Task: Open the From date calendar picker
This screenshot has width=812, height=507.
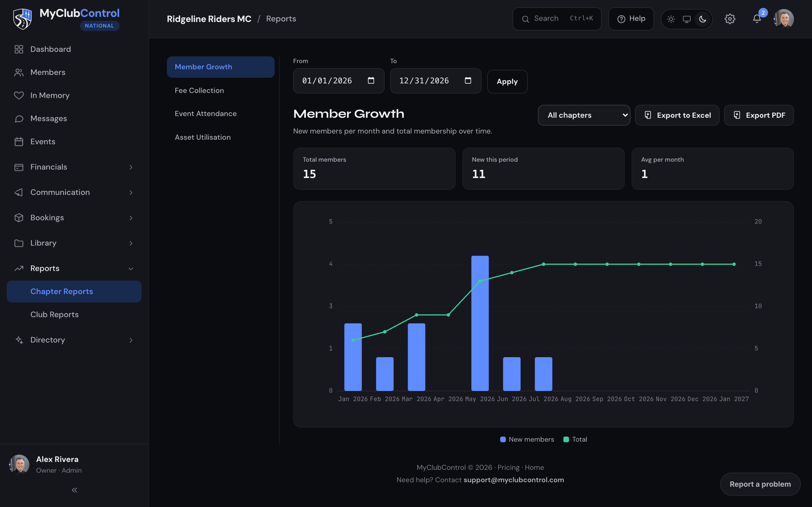Action: [x=371, y=81]
